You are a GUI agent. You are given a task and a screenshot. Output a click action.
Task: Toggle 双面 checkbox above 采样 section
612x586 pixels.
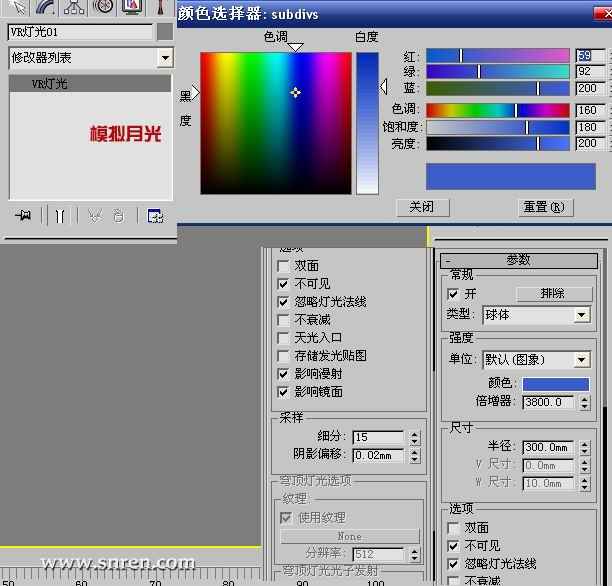pos(283,266)
